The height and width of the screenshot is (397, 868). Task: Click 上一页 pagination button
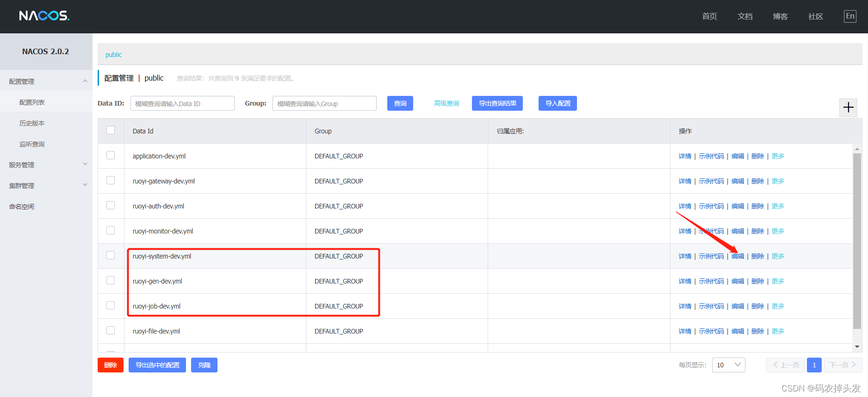(x=785, y=365)
